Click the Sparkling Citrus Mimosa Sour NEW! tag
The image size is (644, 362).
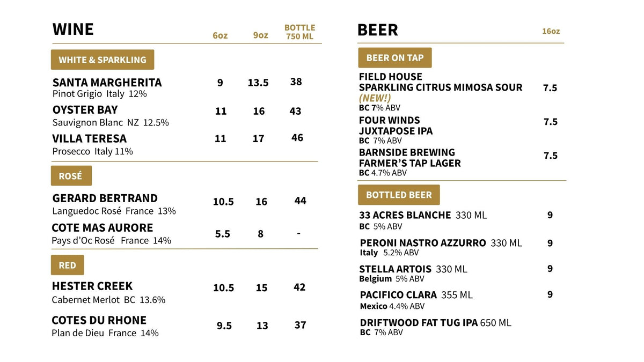coord(375,98)
